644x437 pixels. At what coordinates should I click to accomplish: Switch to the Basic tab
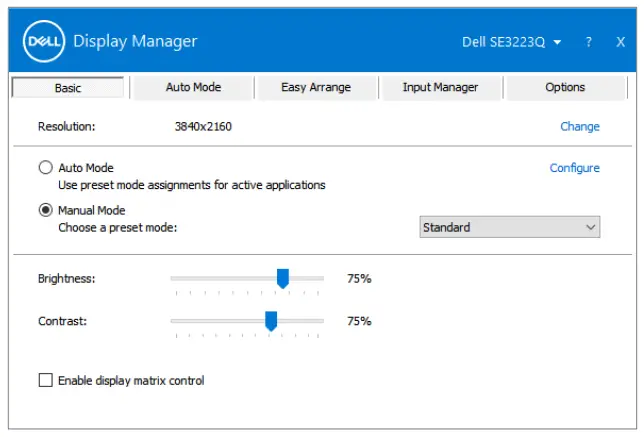click(x=68, y=87)
